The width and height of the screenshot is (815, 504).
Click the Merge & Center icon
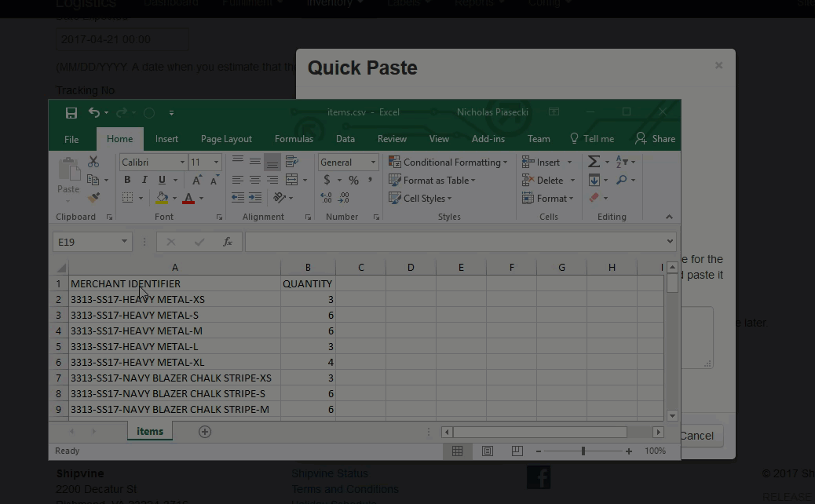292,180
